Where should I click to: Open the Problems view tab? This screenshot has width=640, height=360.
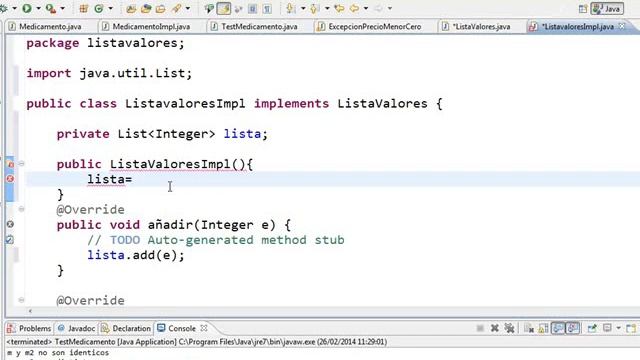coord(29,328)
